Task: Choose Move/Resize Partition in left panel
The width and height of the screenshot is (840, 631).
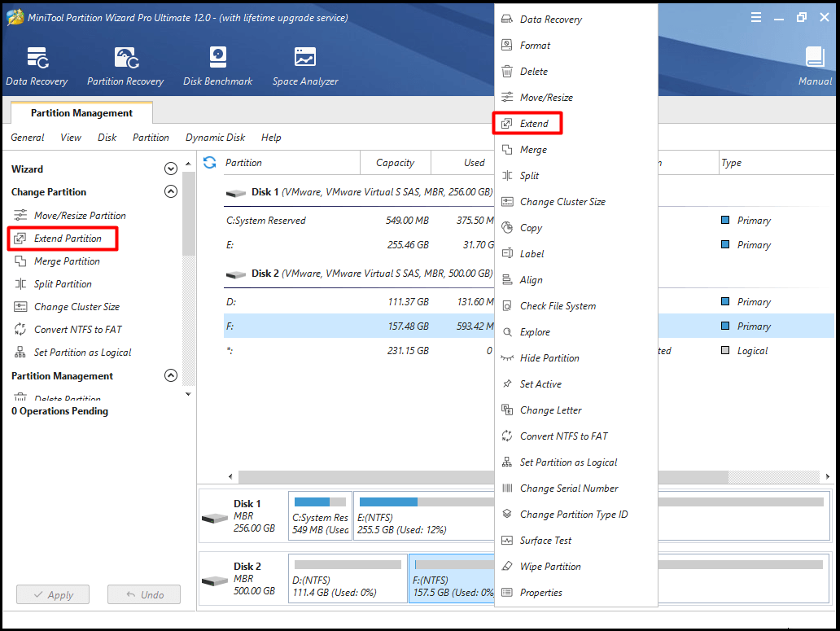Action: 70,215
